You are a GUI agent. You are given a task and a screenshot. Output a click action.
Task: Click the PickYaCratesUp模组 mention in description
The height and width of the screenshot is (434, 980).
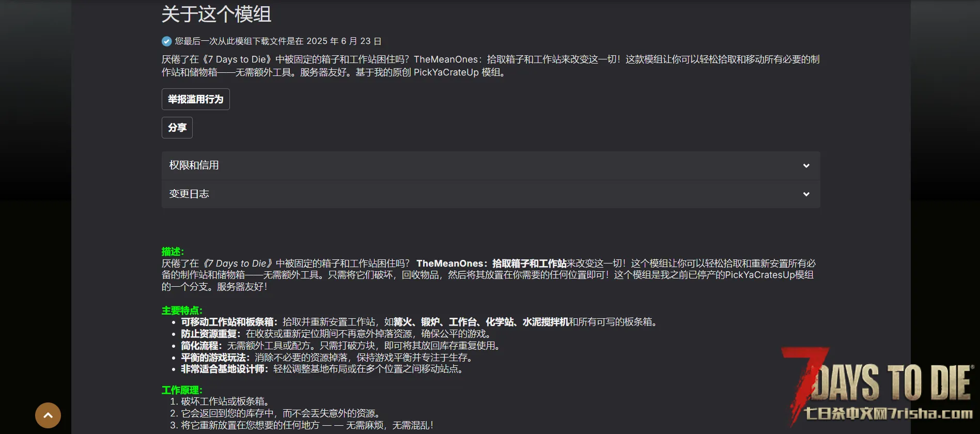coord(769,275)
